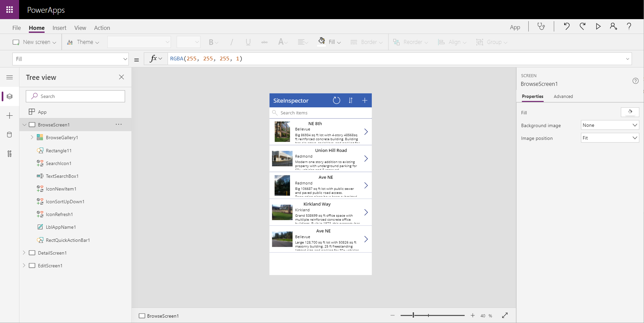Open the Border dropdown
The height and width of the screenshot is (323, 644).
point(366,42)
